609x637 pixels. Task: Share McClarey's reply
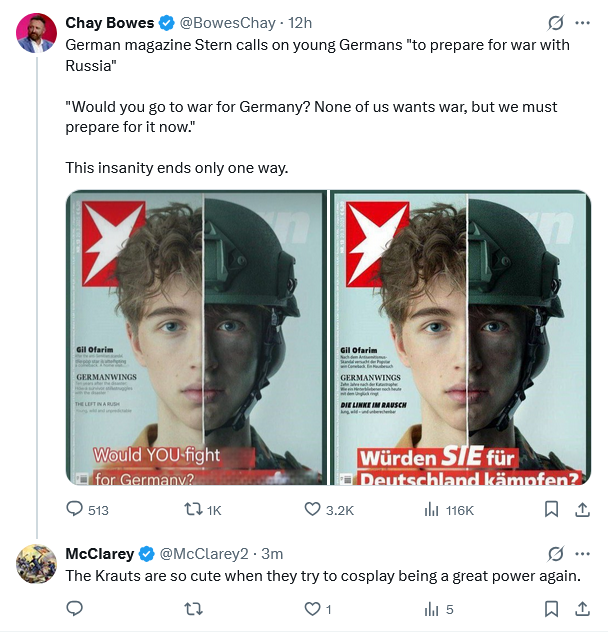point(582,608)
